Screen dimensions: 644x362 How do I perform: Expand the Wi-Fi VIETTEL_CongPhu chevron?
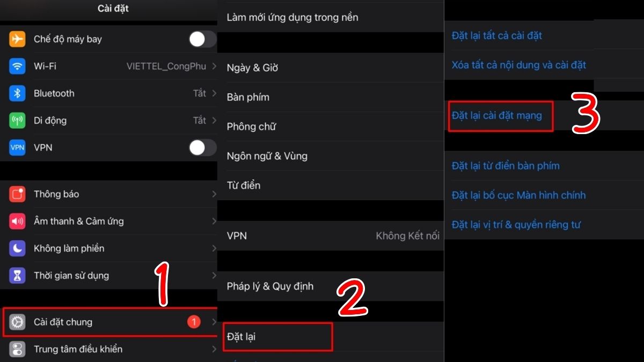click(x=214, y=66)
